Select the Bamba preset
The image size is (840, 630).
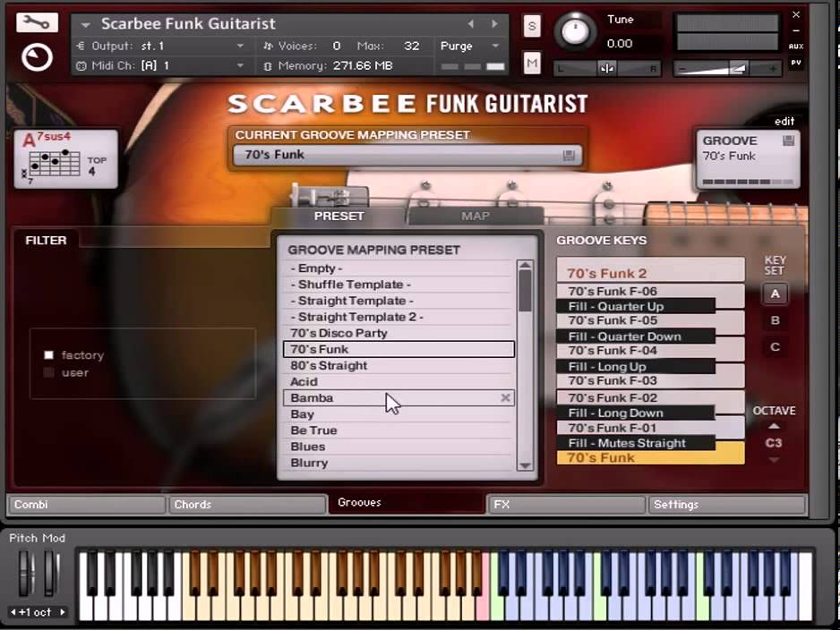point(399,397)
